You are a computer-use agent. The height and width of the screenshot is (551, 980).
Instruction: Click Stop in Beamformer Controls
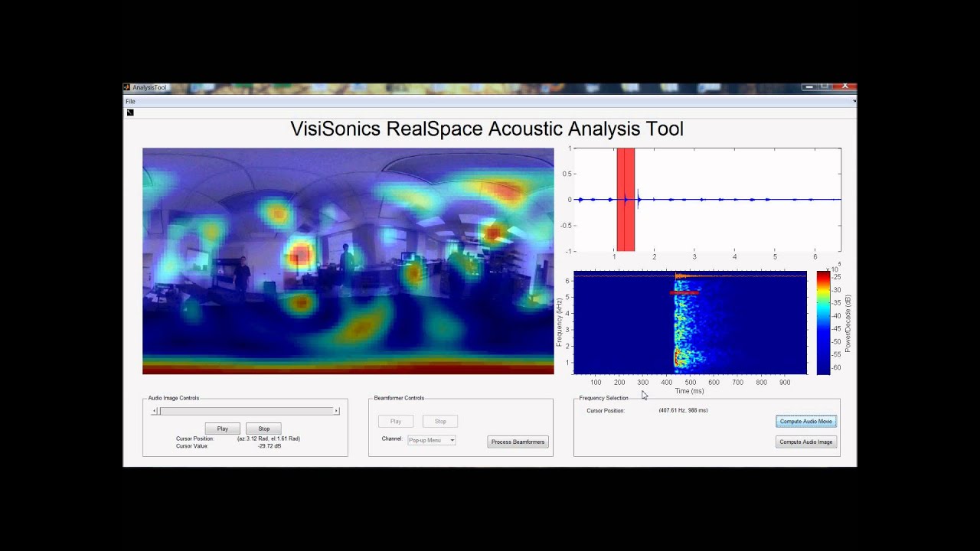pyautogui.click(x=440, y=421)
